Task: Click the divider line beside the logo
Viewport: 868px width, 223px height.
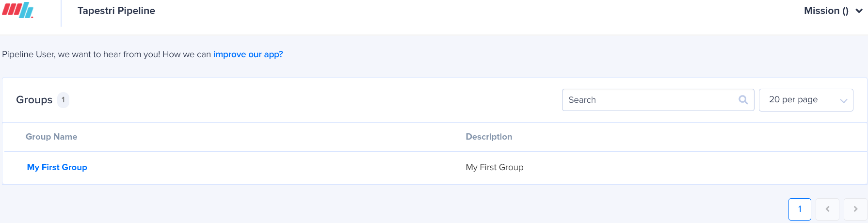Action: click(61, 13)
